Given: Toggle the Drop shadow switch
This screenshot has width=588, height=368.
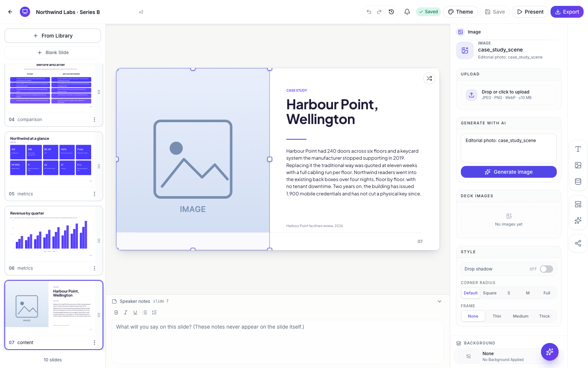Looking at the screenshot, I should [546, 269].
